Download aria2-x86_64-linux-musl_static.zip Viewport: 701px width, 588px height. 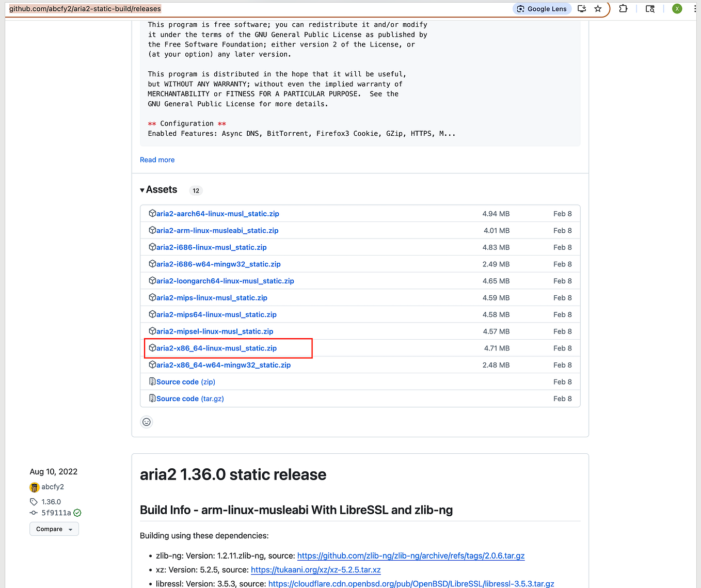(x=216, y=348)
